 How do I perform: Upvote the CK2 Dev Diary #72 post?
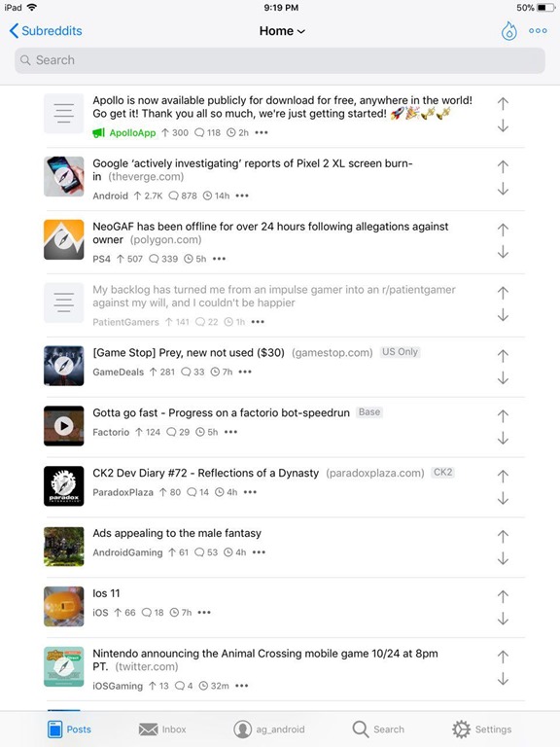click(503, 476)
